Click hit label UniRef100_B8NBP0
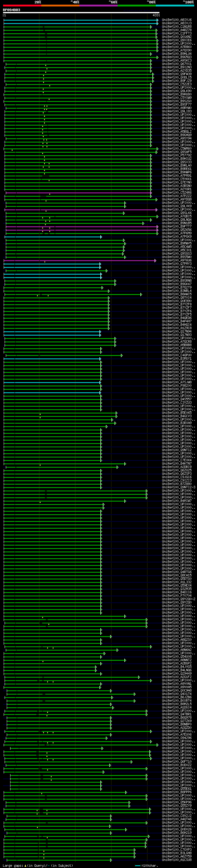The image size is (197, 868). pos(177,725)
